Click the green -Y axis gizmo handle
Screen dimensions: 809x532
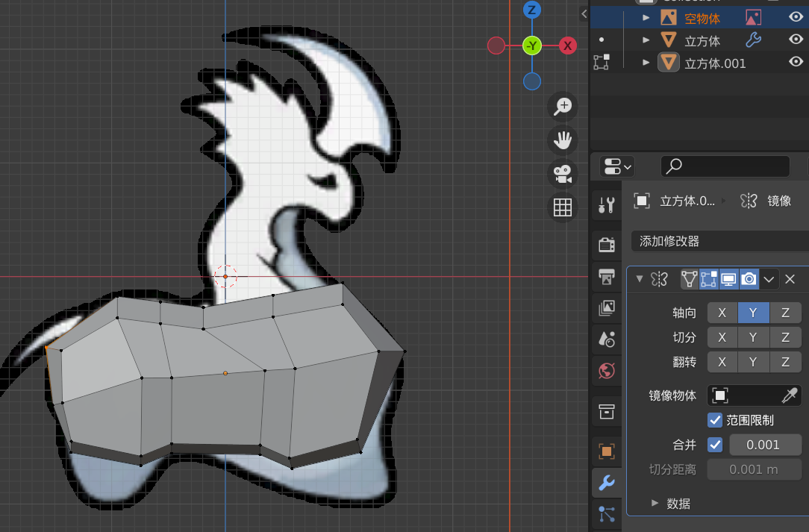[532, 46]
